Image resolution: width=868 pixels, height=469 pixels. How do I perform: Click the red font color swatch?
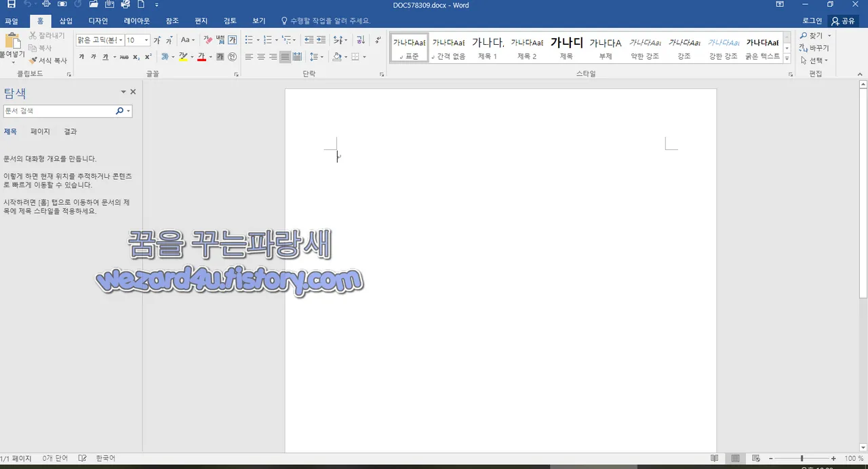click(201, 57)
